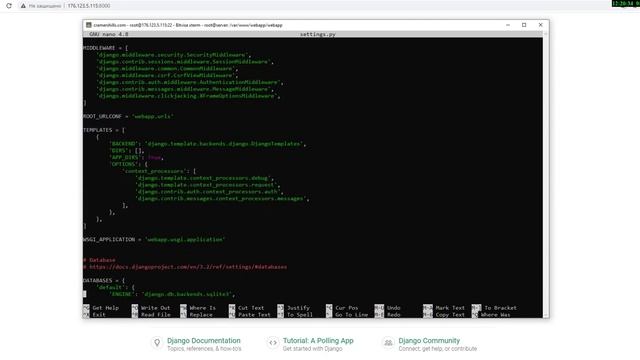Click the context_processors.debug line
This screenshot has width=640, height=360.
[205, 178]
